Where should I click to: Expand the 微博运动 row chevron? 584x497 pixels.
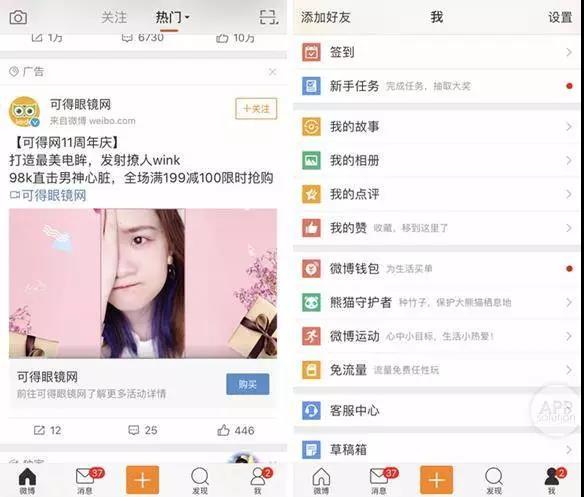pos(569,336)
